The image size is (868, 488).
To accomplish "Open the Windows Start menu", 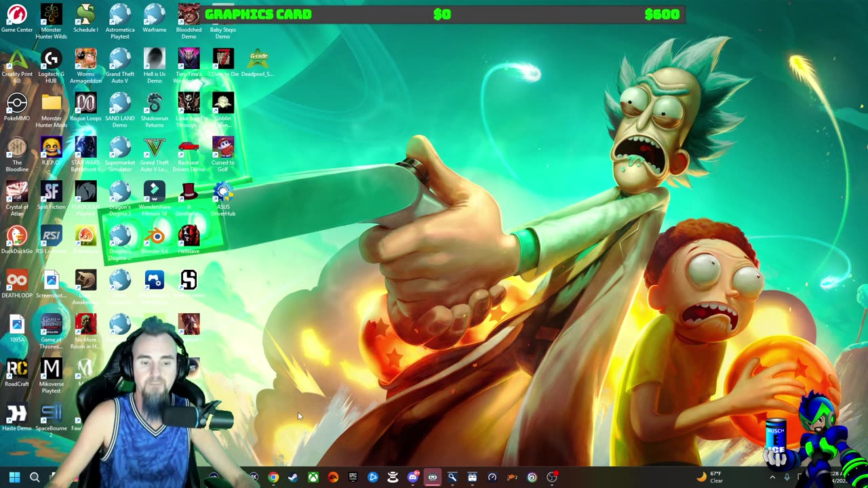I will click(x=14, y=477).
